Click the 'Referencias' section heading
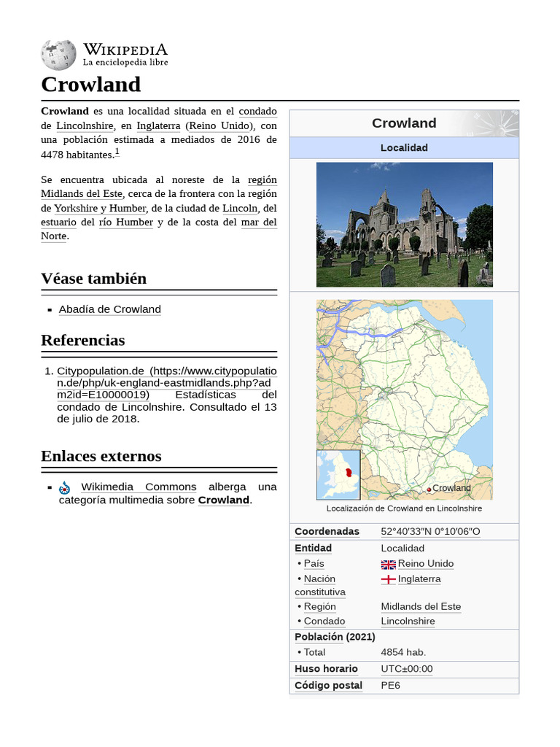Image resolution: width=560 pixels, height=747 pixels. 83,341
